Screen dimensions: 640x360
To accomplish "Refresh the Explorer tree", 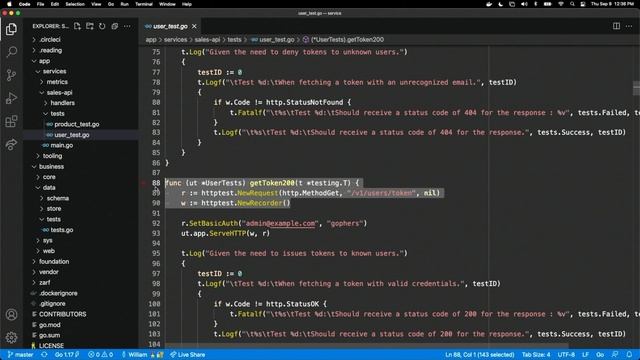I will click(102, 26).
